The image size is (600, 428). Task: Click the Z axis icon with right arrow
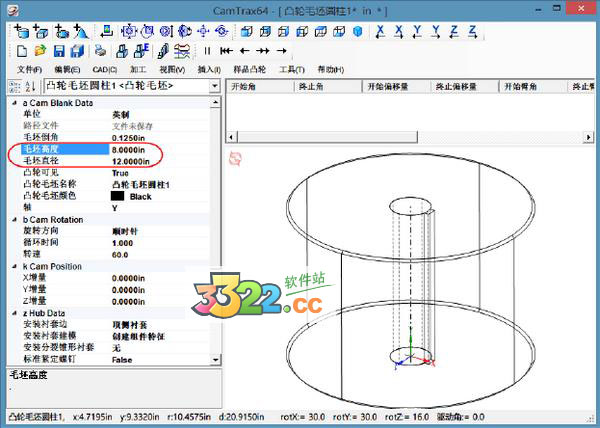tap(473, 31)
